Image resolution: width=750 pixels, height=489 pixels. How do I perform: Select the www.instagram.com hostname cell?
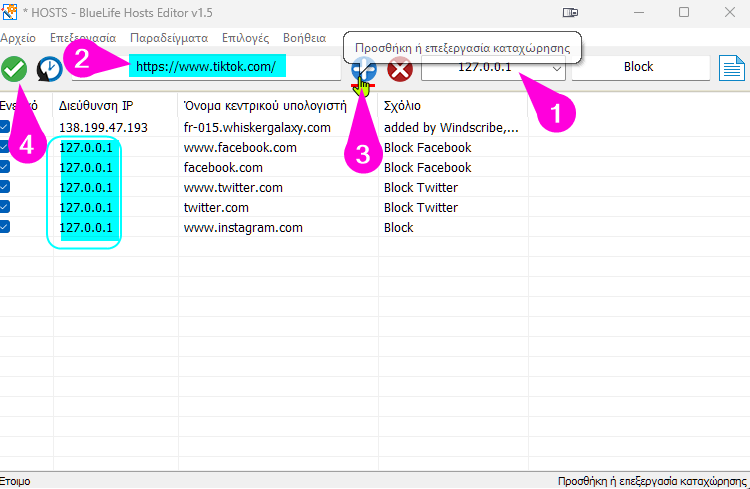click(x=243, y=228)
